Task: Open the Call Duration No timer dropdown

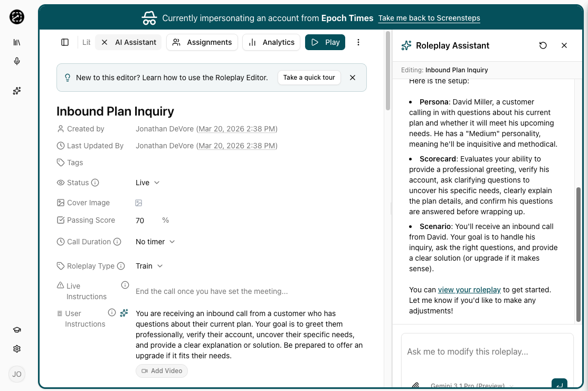Action: [155, 242]
